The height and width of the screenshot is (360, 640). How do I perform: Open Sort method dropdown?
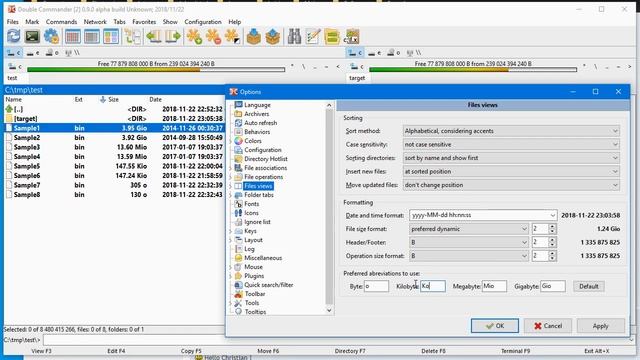511,131
